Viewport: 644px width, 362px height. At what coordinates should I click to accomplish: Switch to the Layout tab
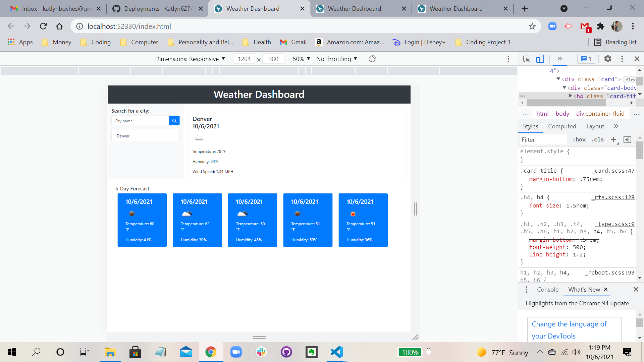(x=595, y=126)
